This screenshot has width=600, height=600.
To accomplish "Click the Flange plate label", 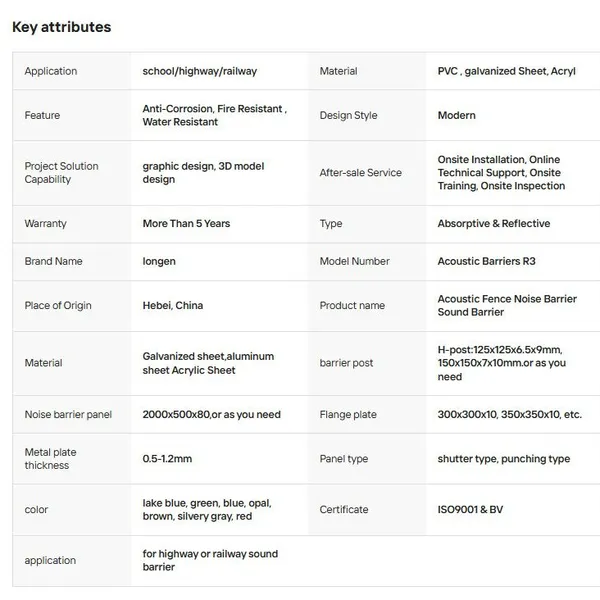I will coord(348,414).
